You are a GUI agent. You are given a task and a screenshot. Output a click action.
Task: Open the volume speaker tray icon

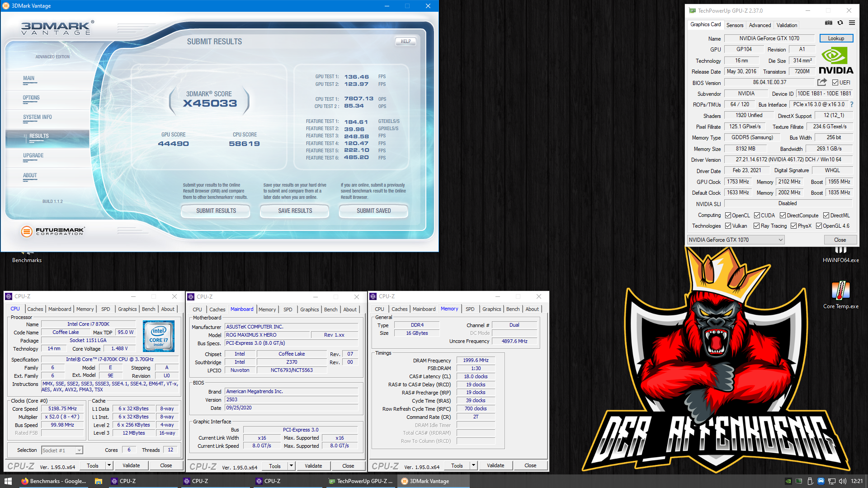point(842,481)
